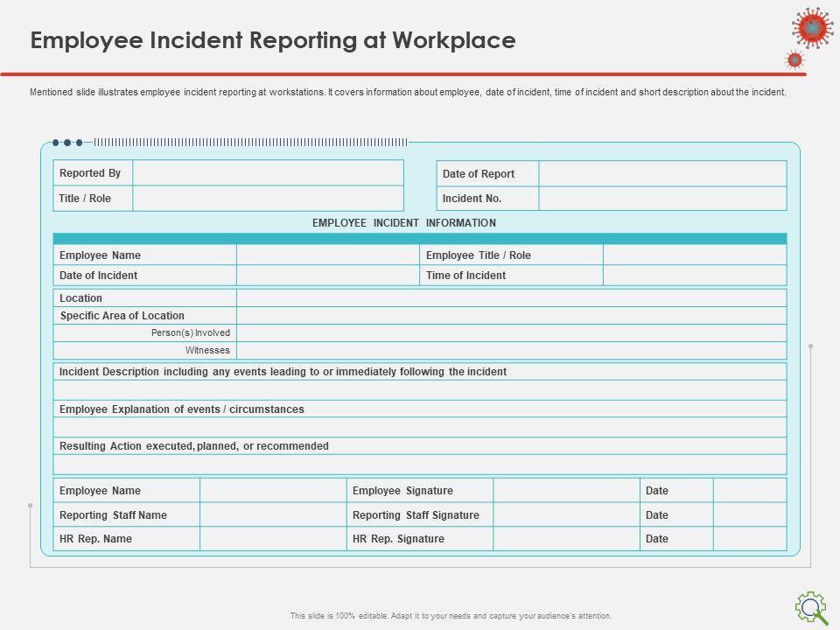Select the Witnesses entry row

pyautogui.click(x=511, y=351)
